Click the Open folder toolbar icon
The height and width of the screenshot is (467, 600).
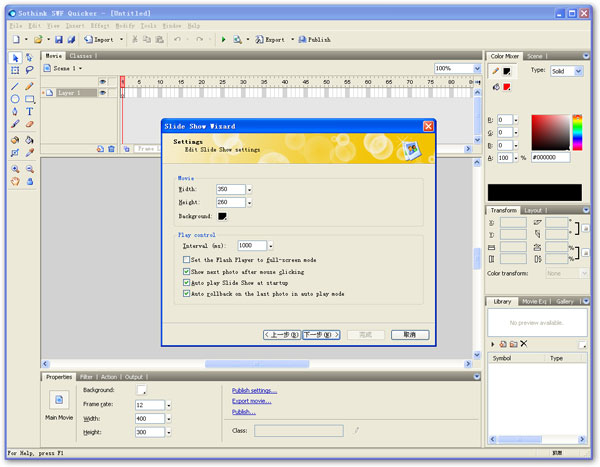[x=38, y=39]
